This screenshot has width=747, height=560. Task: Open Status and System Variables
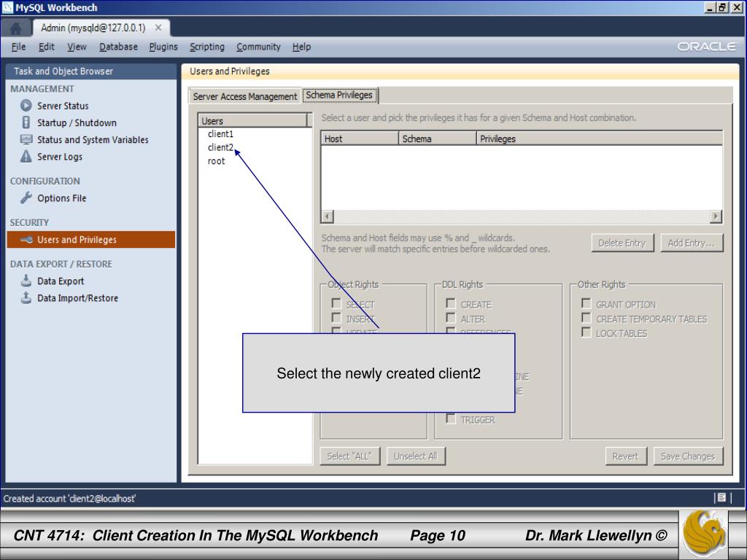point(93,139)
